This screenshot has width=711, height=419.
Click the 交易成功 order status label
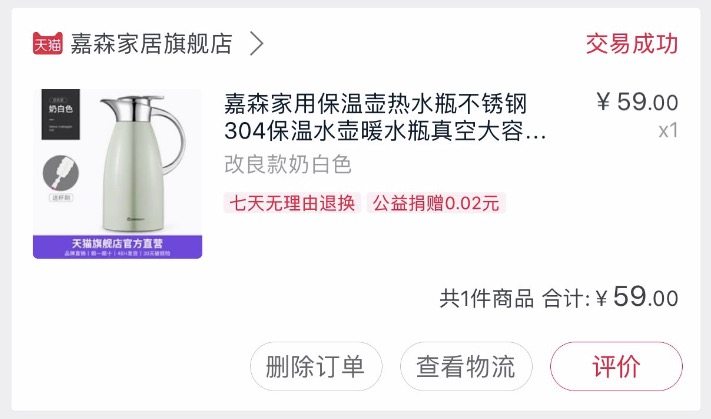pos(632,44)
